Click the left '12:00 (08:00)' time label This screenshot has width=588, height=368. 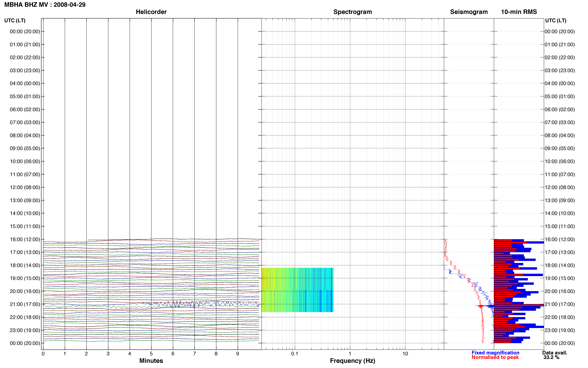(25, 187)
